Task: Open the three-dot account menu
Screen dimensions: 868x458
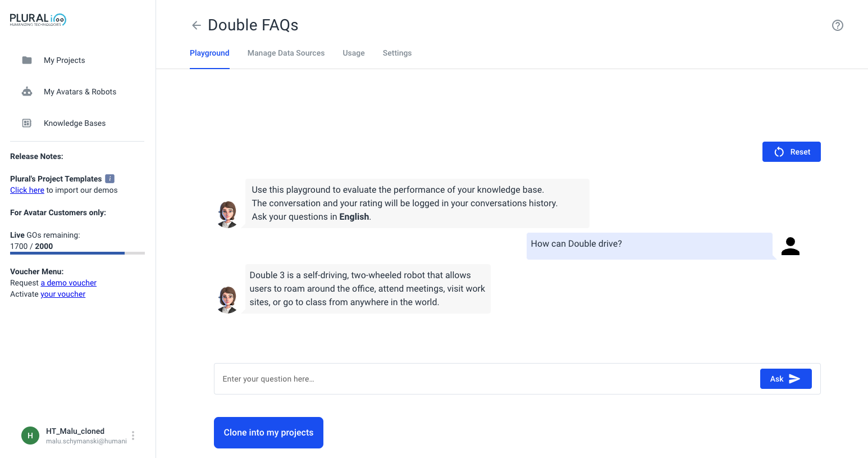Action: [133, 436]
